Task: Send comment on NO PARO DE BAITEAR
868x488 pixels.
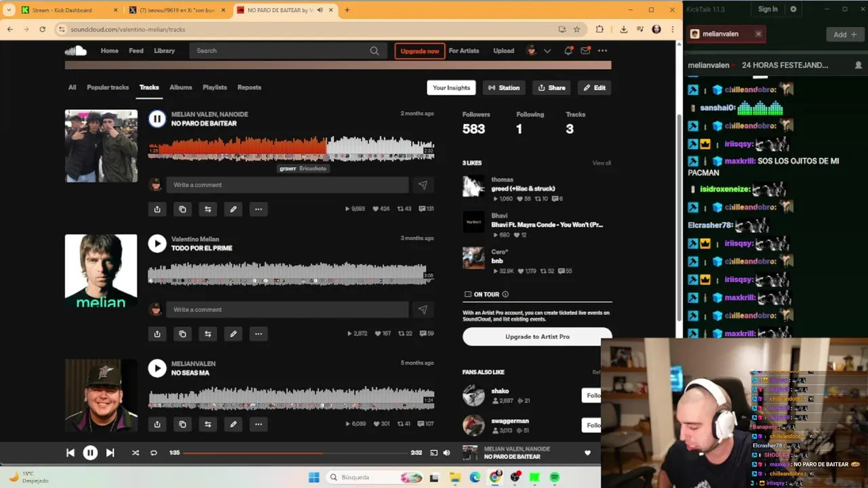Action: pyautogui.click(x=422, y=185)
